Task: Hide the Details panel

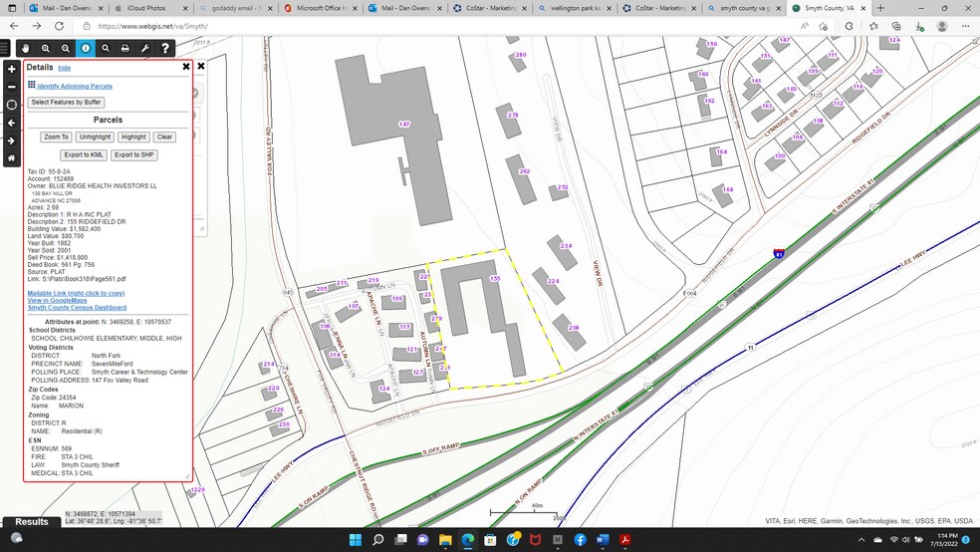Action: (65, 68)
